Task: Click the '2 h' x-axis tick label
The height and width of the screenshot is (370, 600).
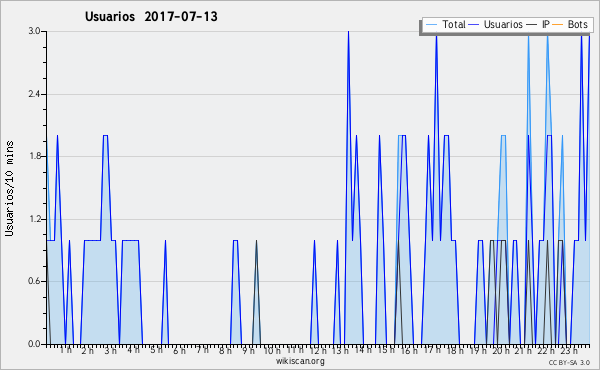Action: tap(87, 350)
